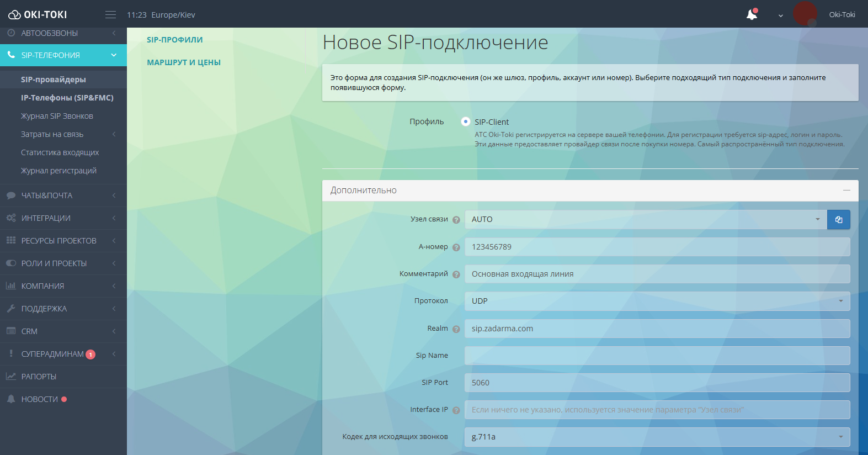Click the clock icon of АВТООБЗВОНЫ
868x455 pixels.
click(x=11, y=33)
